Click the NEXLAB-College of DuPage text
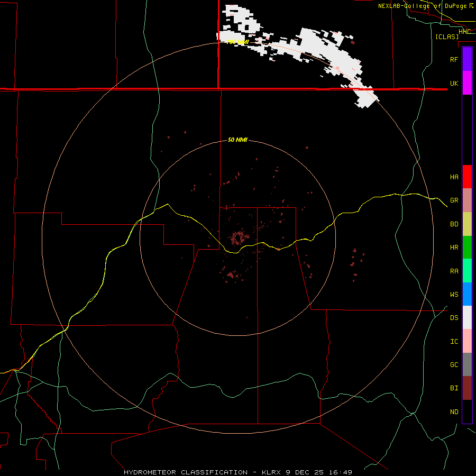The height and width of the screenshot is (476, 476). click(x=422, y=6)
